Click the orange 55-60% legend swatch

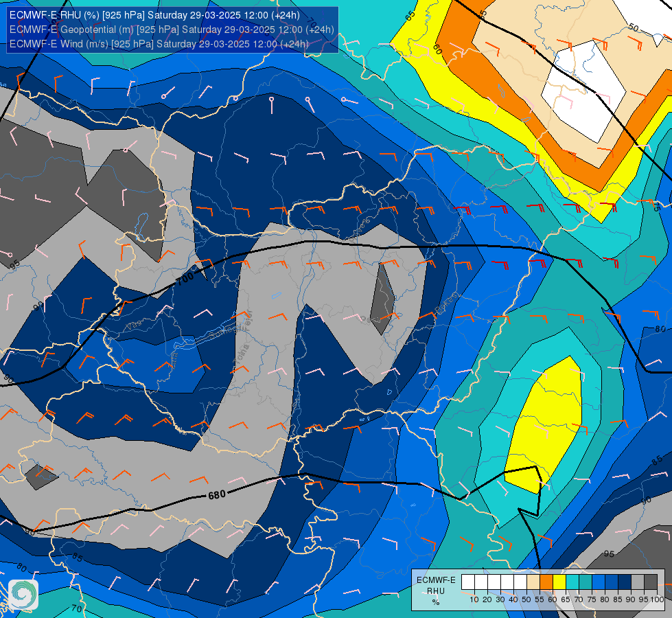click(546, 582)
